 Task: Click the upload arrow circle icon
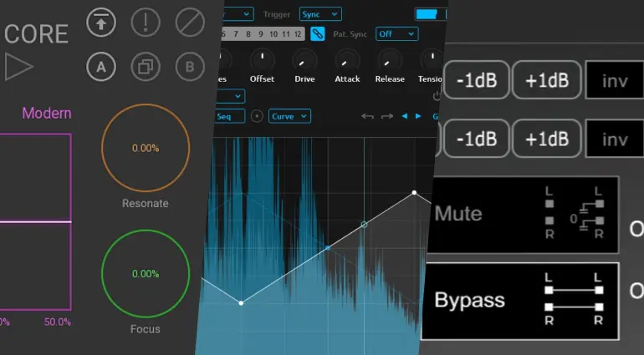101,23
